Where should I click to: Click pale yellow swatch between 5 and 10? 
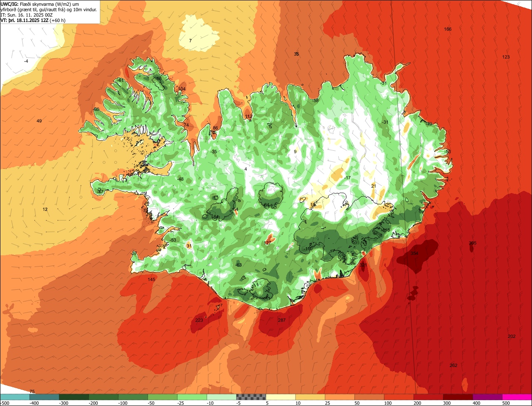pos(280,397)
